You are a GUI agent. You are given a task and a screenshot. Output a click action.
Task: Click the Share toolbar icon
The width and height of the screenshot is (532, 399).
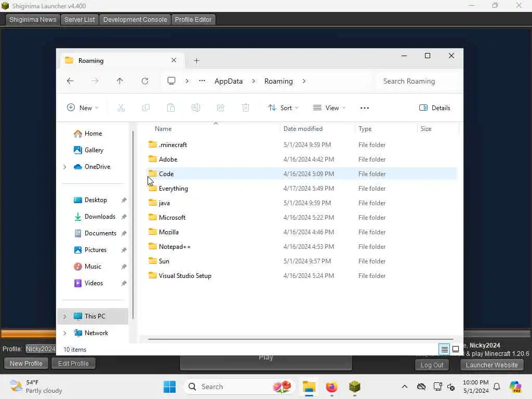[220, 108]
